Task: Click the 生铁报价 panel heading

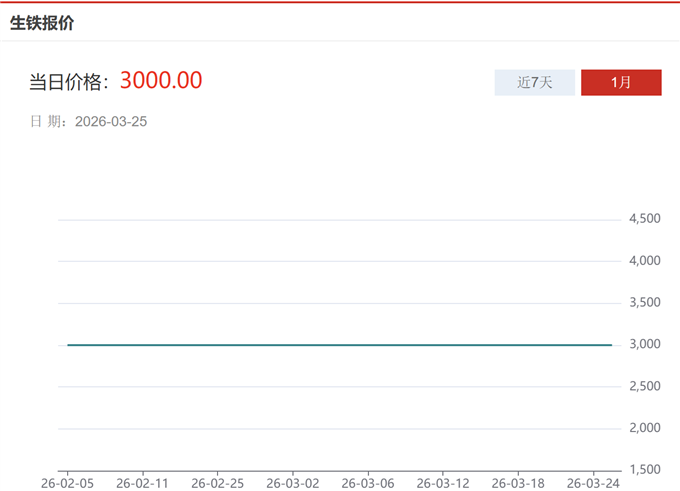Action: pyautogui.click(x=42, y=23)
